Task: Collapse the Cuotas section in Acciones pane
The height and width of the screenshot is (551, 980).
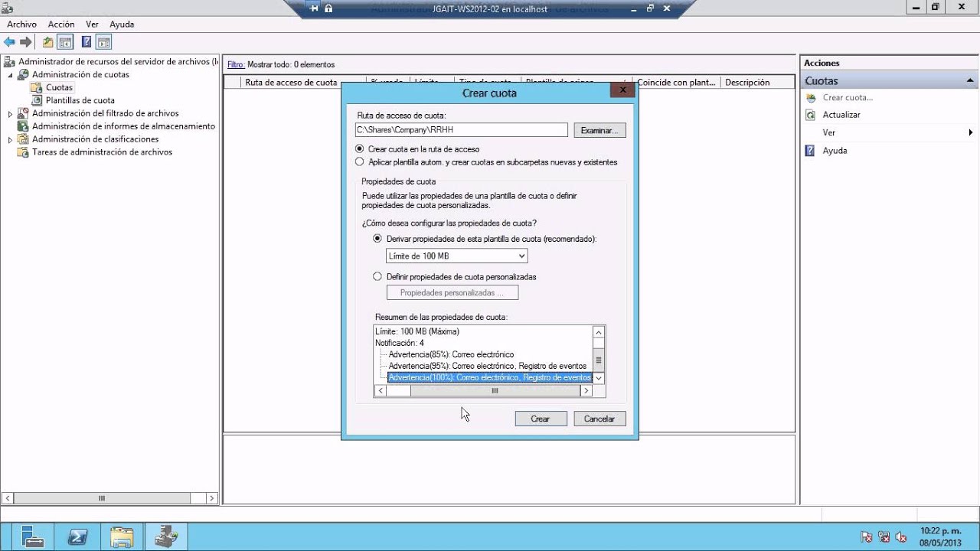Action: (970, 80)
